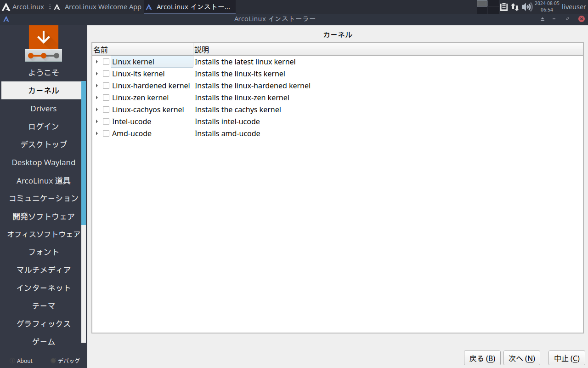Viewport: 588px width, 368px height.
Task: Click the 'Amd-ucode' row name
Action: click(132, 133)
